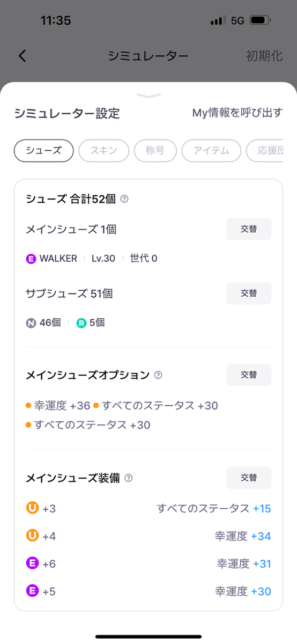
Task: Open help icon beside シューズ 合計52個
Action: tap(124, 199)
